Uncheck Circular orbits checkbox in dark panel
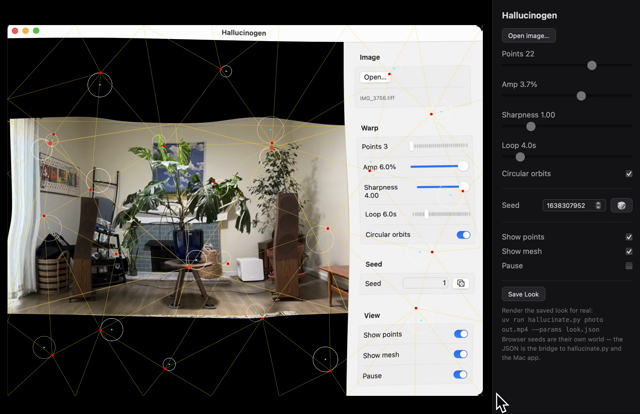The width and height of the screenshot is (640, 414). click(629, 174)
